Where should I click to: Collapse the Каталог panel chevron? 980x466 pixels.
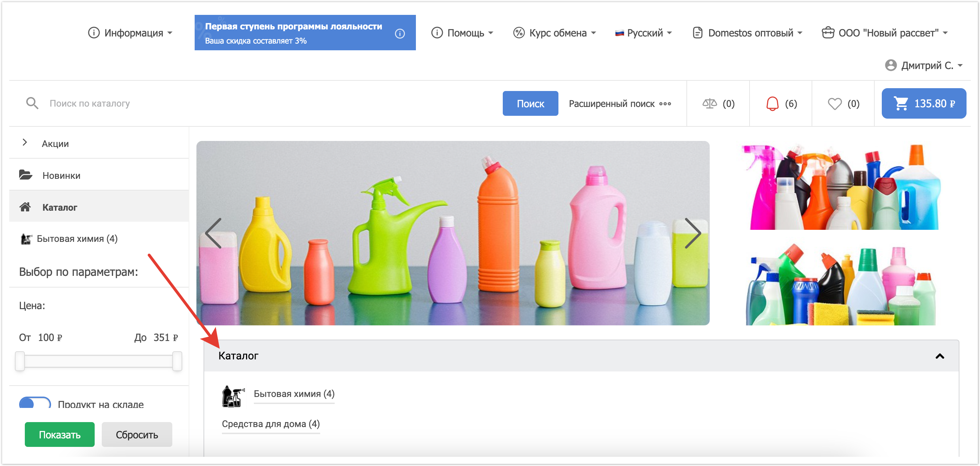939,356
